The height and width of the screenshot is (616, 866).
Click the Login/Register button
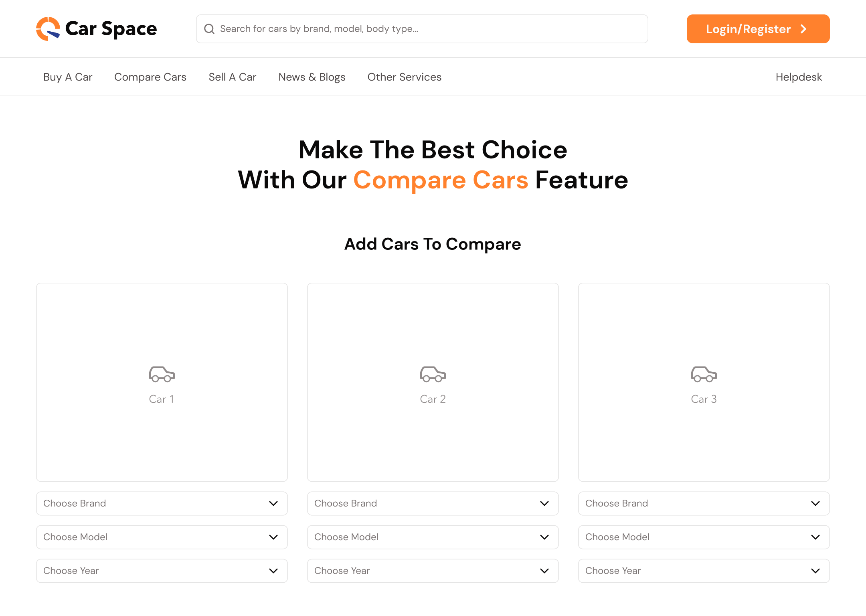click(758, 29)
